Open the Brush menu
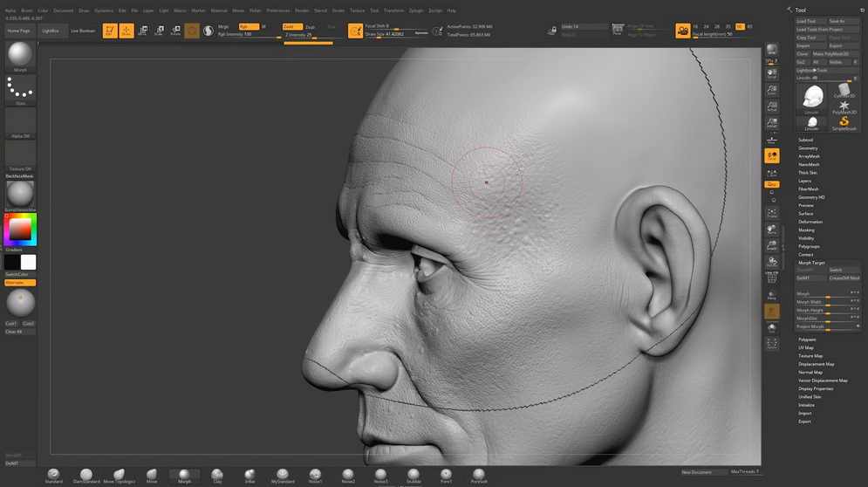Image resolution: width=868 pixels, height=487 pixels. tap(26, 10)
